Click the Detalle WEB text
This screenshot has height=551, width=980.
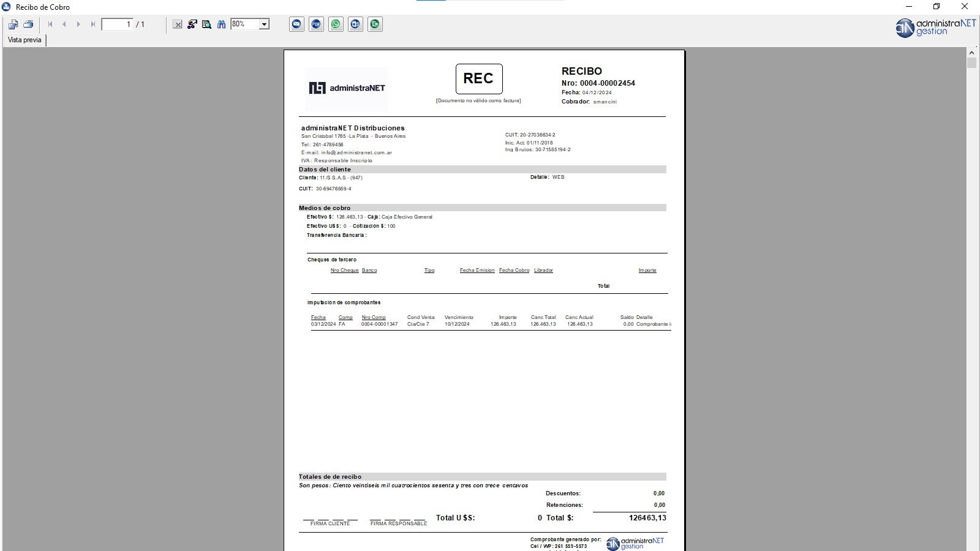pyautogui.click(x=548, y=178)
